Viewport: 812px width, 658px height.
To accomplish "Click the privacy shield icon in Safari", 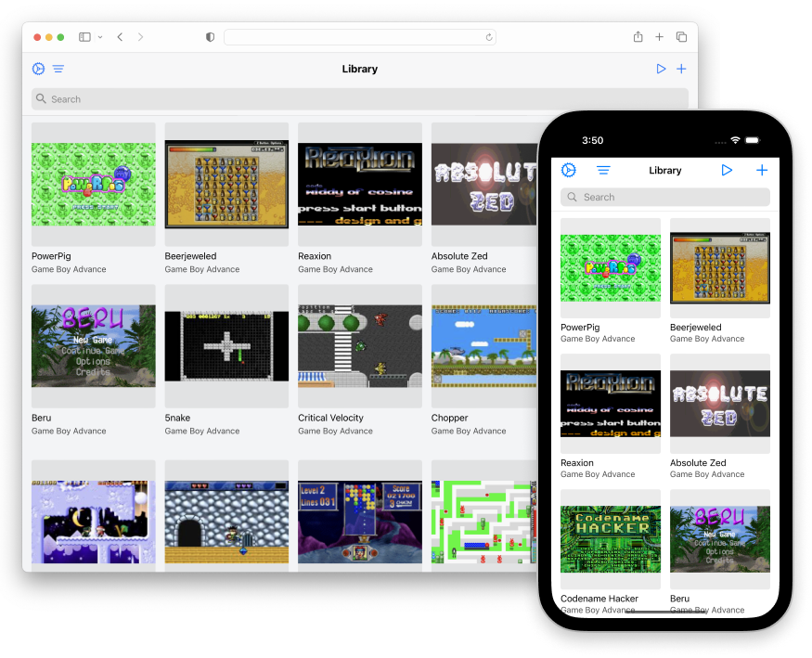I will tap(210, 37).
